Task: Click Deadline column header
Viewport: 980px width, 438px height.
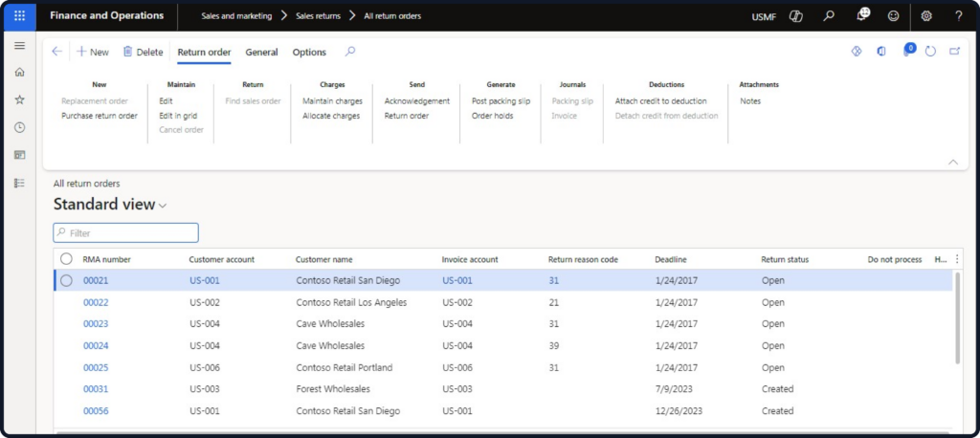Action: click(x=671, y=259)
